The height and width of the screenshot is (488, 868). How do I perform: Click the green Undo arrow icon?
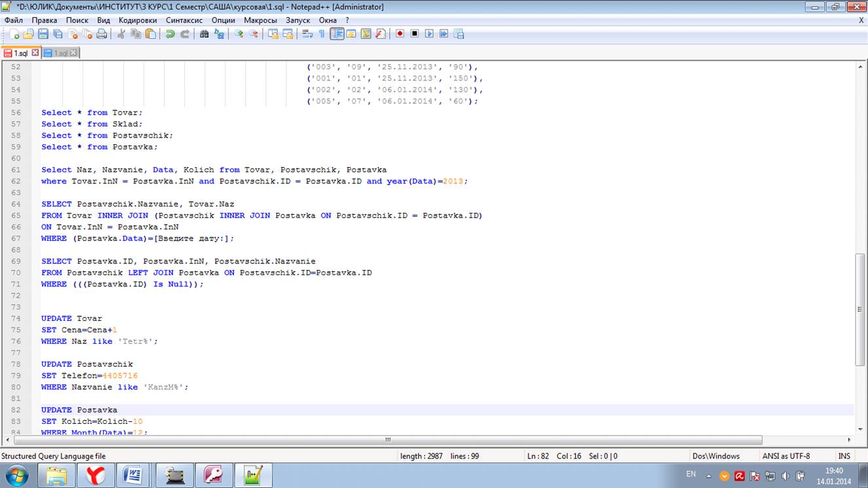coord(170,34)
